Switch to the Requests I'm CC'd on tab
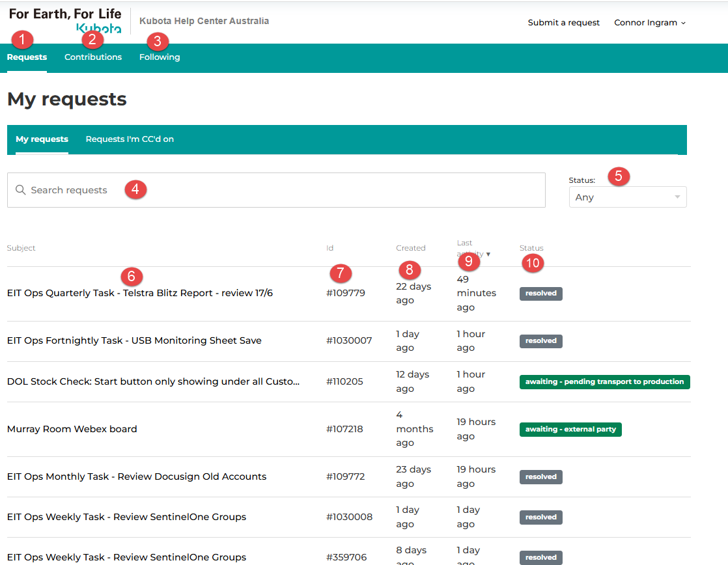This screenshot has height=565, width=728. pyautogui.click(x=129, y=139)
